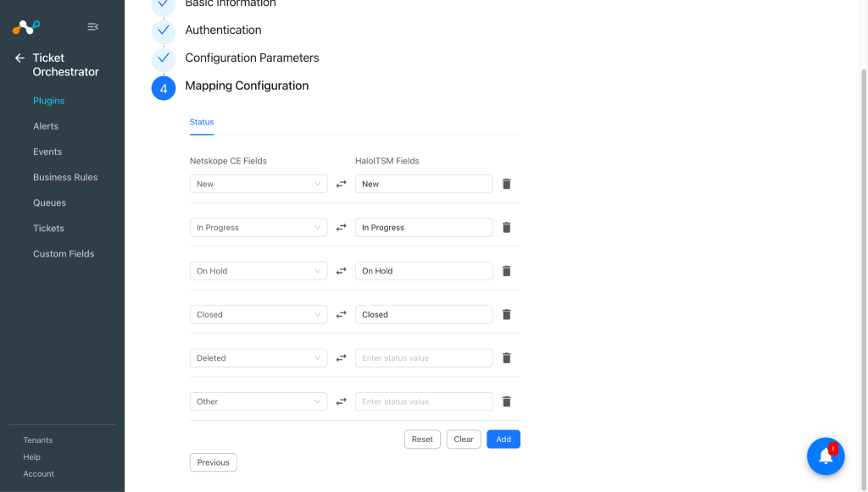Click the Previous button
This screenshot has width=868, height=492.
point(213,462)
